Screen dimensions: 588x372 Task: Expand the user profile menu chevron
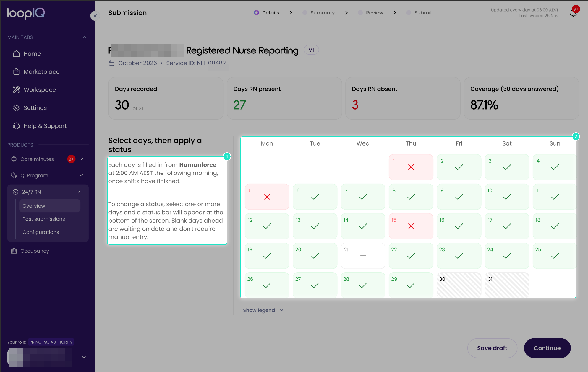(84, 357)
